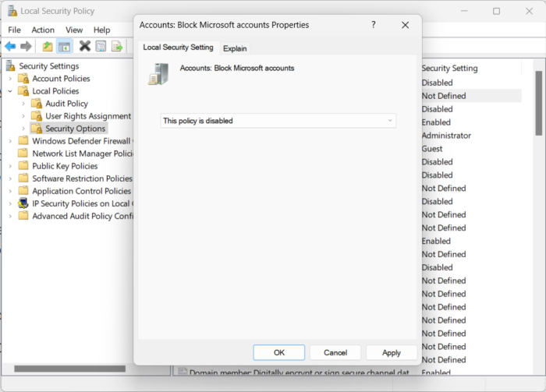Click the server icon in Properties dialog
The image size is (546, 392).
coord(158,74)
